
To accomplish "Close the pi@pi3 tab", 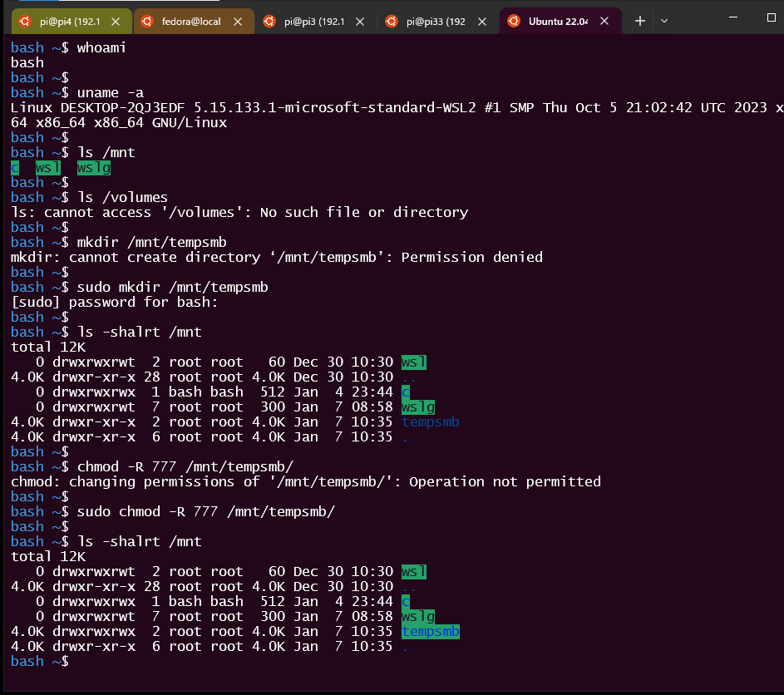I will pyautogui.click(x=359, y=22).
